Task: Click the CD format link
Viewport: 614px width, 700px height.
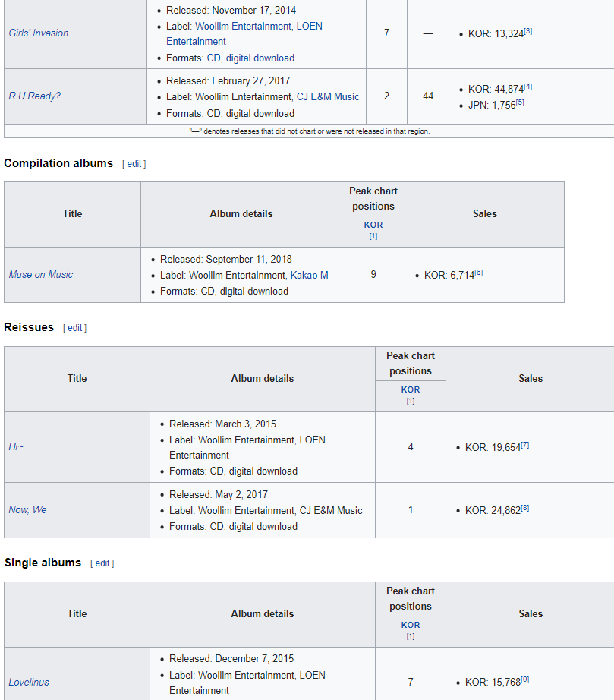Action: (x=214, y=58)
